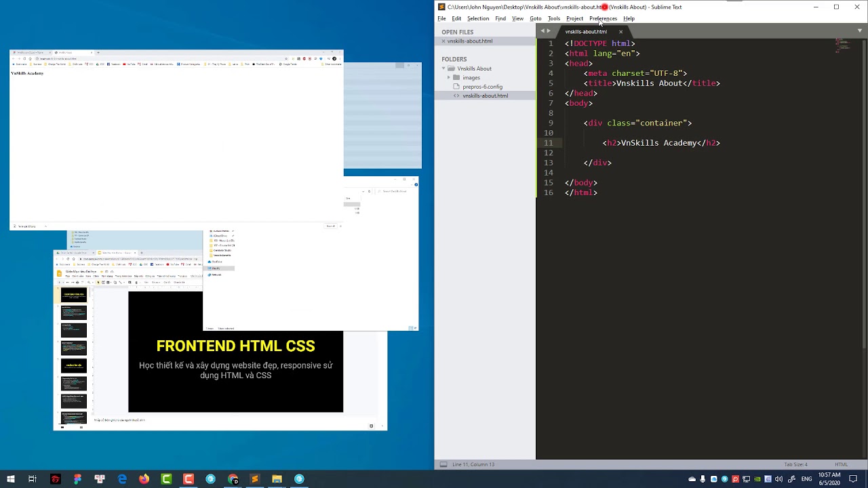This screenshot has height=488, width=868.
Task: Open the View menu
Action: click(x=518, y=18)
